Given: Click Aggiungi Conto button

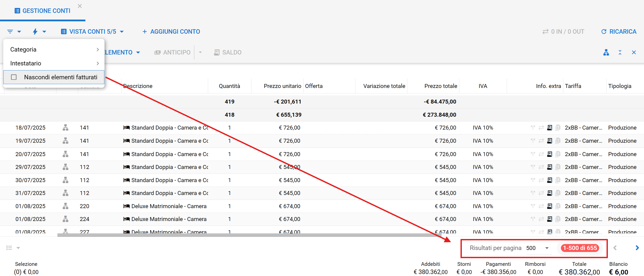Looking at the screenshot, I should click(x=171, y=31).
